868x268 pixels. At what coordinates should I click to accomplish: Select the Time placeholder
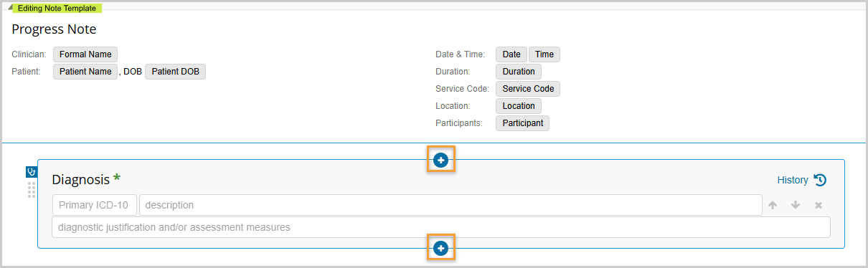[x=544, y=54]
